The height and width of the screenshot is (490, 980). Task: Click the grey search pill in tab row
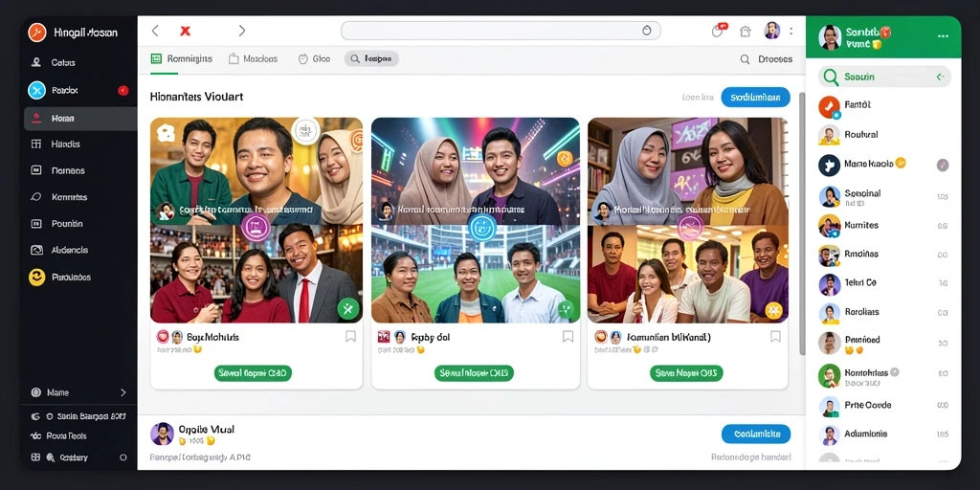pyautogui.click(x=371, y=58)
